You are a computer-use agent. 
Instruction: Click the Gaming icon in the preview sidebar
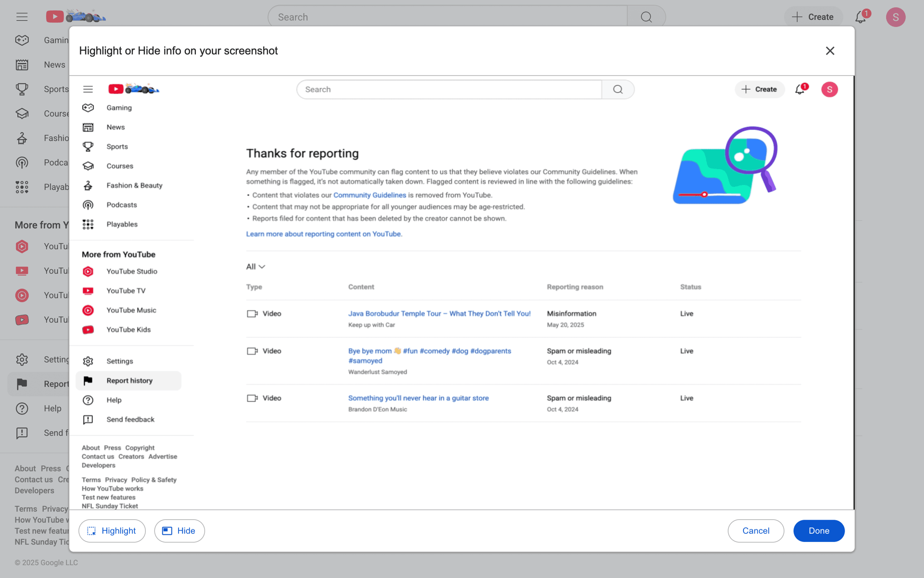tap(88, 108)
